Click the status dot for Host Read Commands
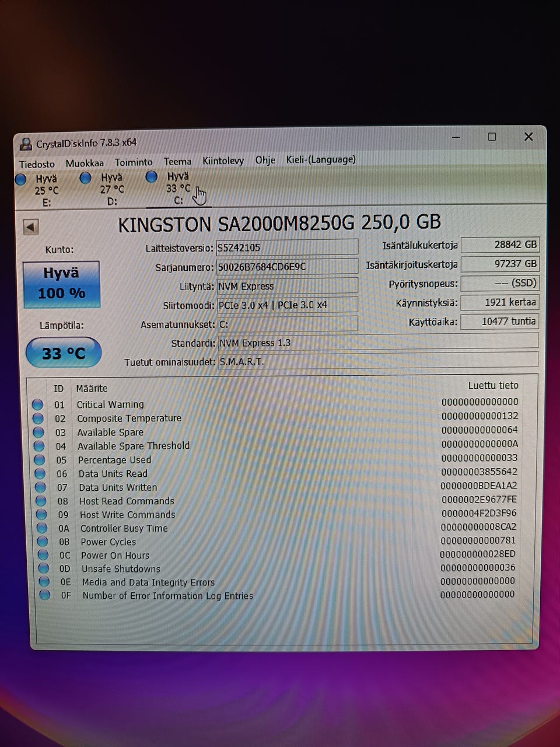The image size is (560, 747). tap(41, 501)
